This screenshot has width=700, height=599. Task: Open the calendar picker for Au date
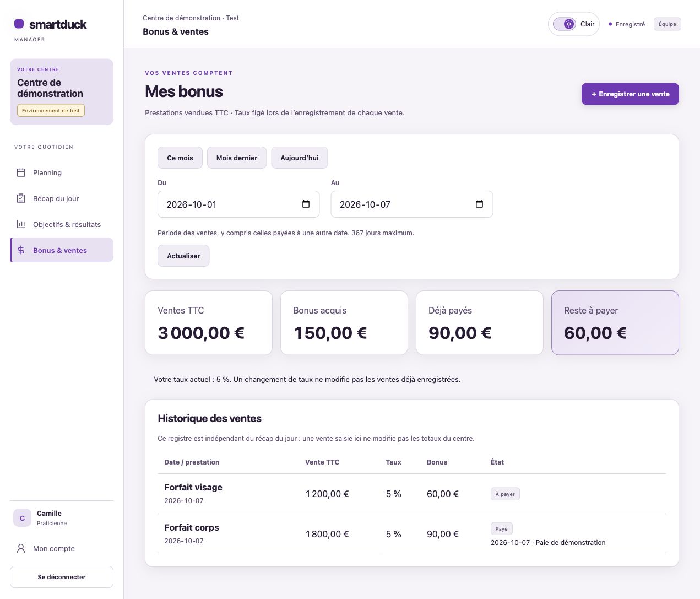pyautogui.click(x=479, y=204)
